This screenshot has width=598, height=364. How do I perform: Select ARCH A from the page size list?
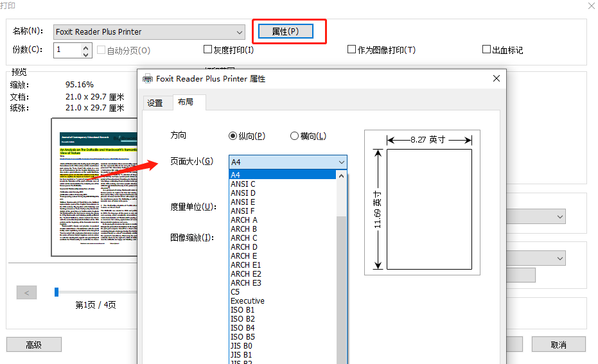click(244, 220)
